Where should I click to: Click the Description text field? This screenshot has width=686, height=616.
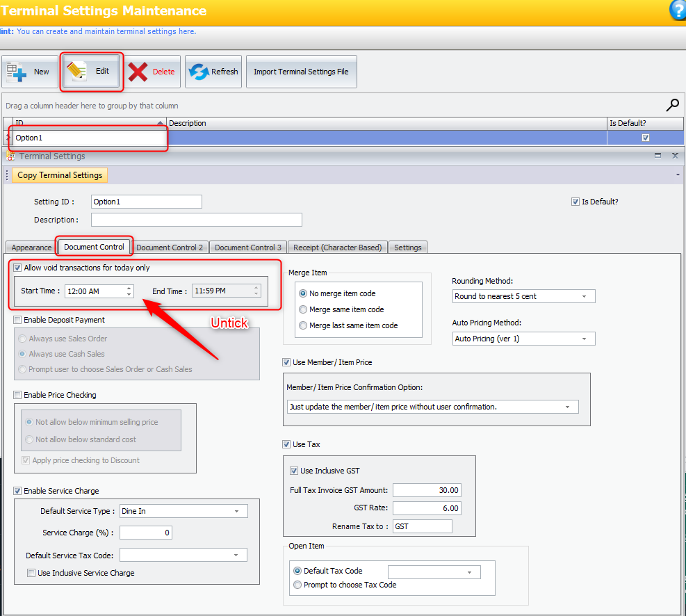(x=196, y=220)
